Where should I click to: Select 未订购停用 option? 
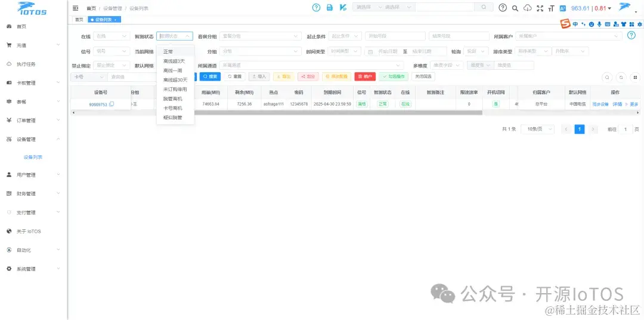click(x=175, y=90)
